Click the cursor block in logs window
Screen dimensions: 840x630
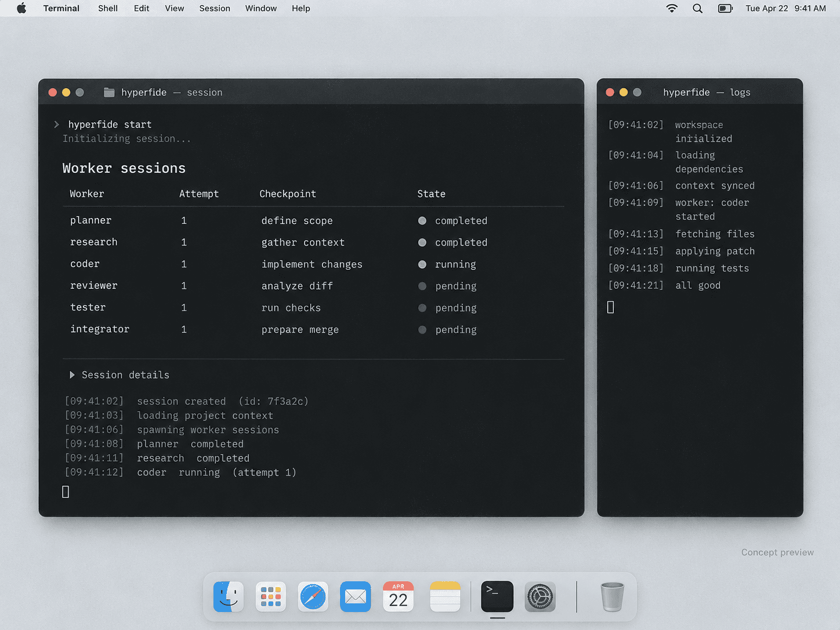point(610,307)
